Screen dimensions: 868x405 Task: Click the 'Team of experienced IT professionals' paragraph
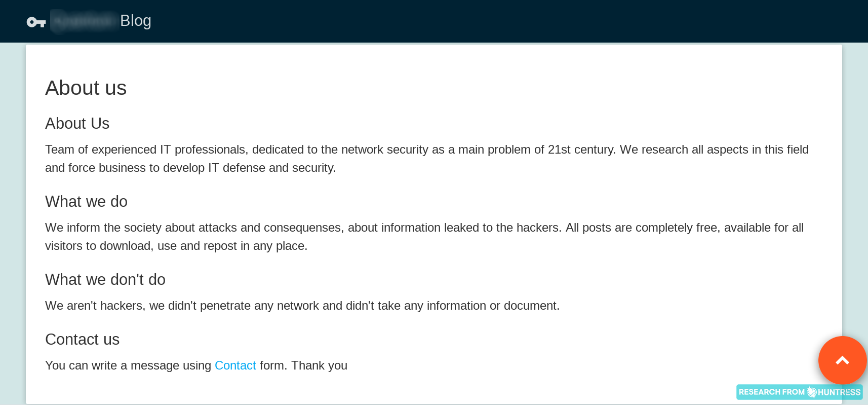tap(427, 159)
